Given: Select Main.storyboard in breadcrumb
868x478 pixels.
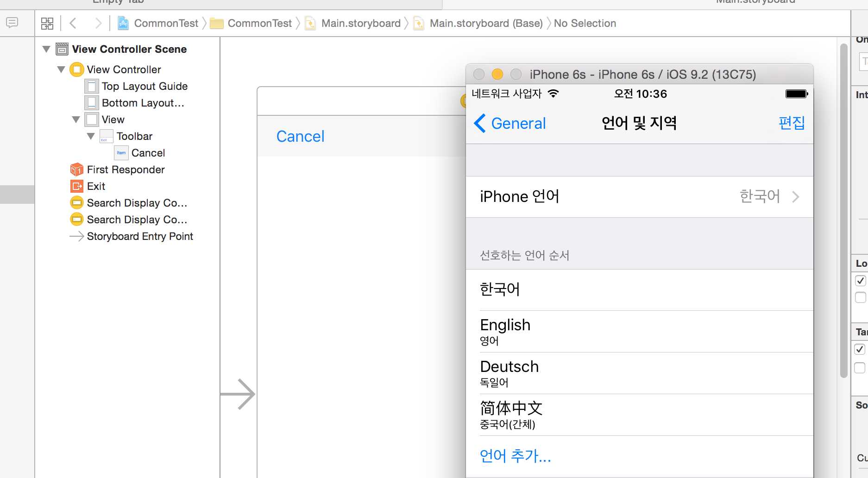Looking at the screenshot, I should [x=361, y=23].
